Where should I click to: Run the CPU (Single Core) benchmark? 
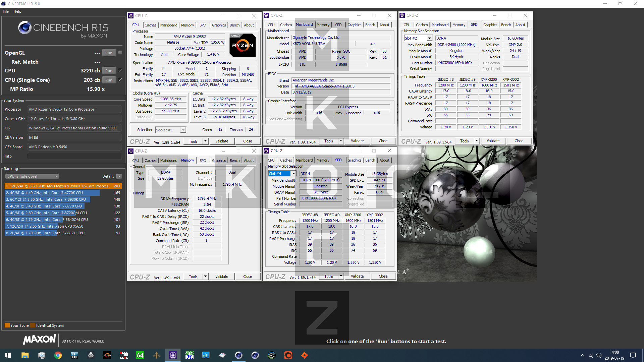(x=109, y=80)
